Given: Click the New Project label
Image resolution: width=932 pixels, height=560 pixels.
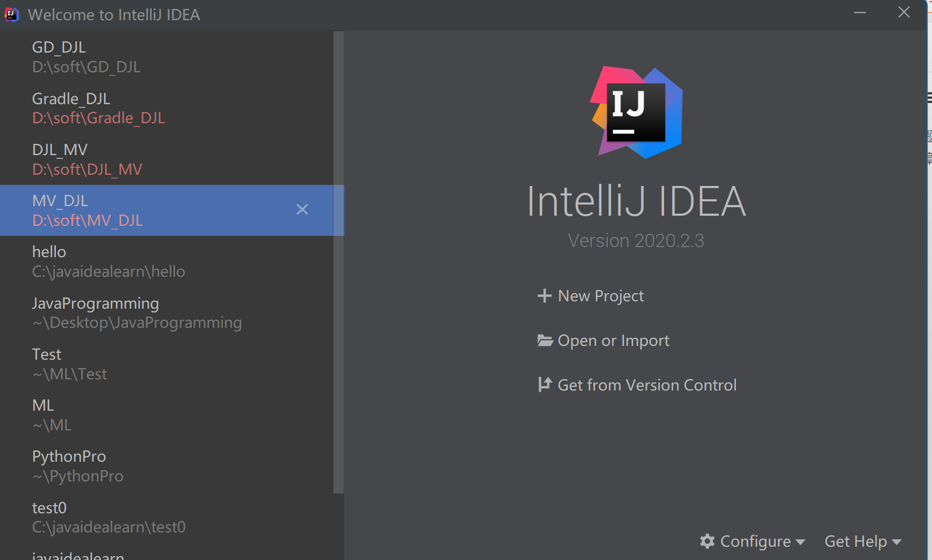Looking at the screenshot, I should (600, 295).
